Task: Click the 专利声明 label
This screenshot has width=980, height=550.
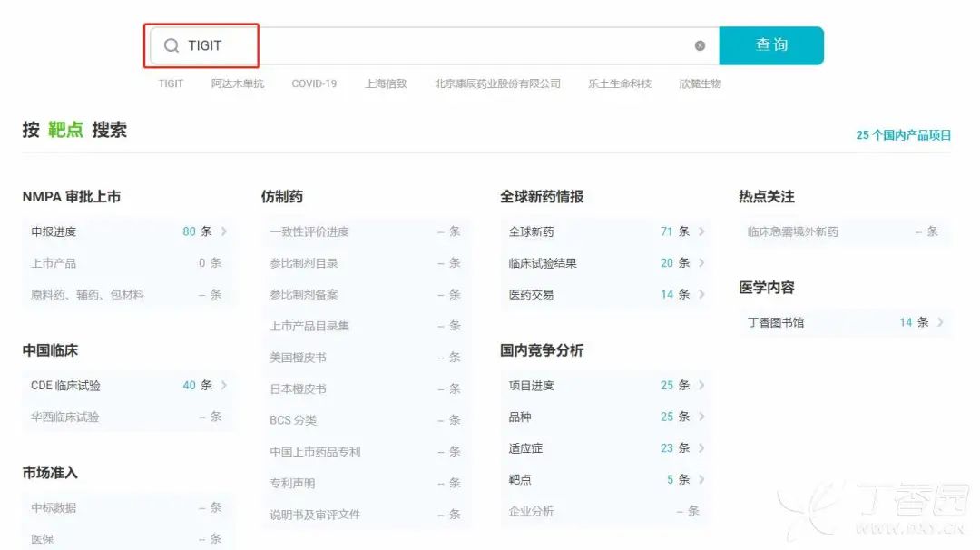Action: tap(292, 483)
